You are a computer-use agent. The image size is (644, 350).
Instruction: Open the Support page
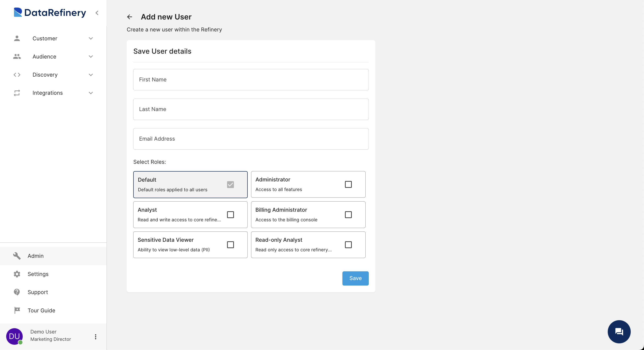point(53,292)
